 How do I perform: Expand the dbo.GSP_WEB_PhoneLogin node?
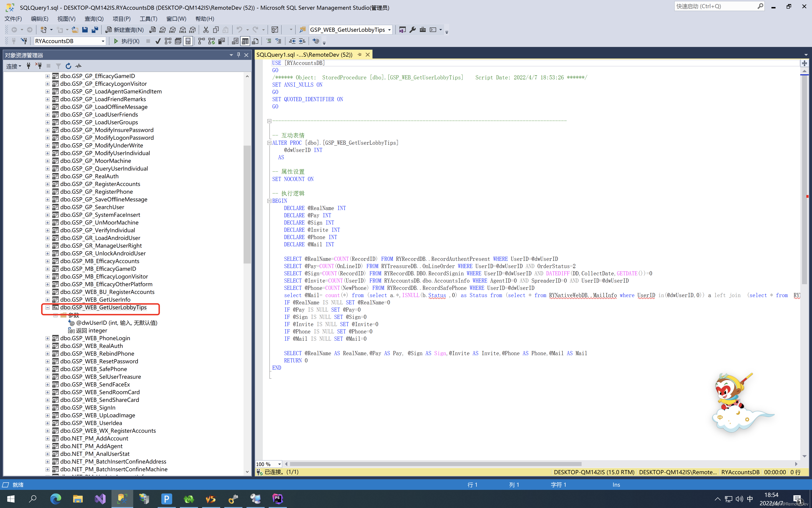48,338
